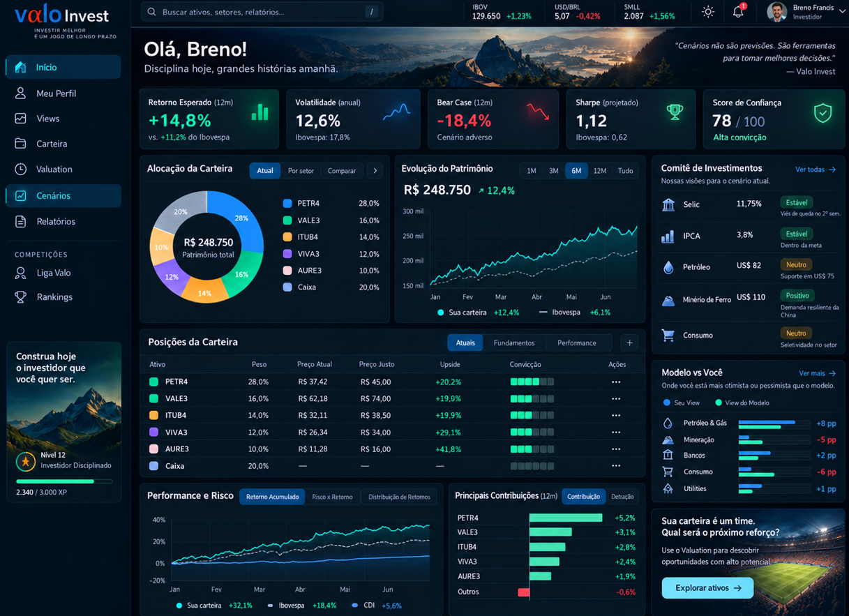The height and width of the screenshot is (616, 849).
Task: Click the Petróleo drop icon in Comitê
Action: (x=668, y=267)
